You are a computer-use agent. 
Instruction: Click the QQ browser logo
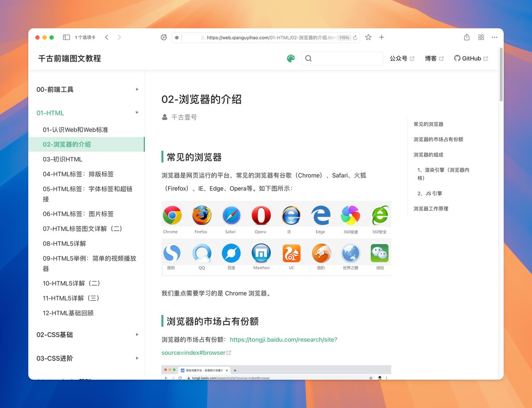pos(202,254)
